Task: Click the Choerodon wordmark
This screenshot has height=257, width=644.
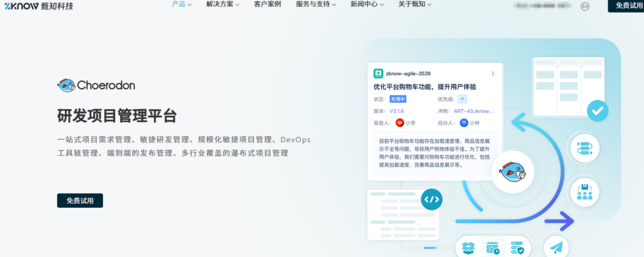Action: 106,86
